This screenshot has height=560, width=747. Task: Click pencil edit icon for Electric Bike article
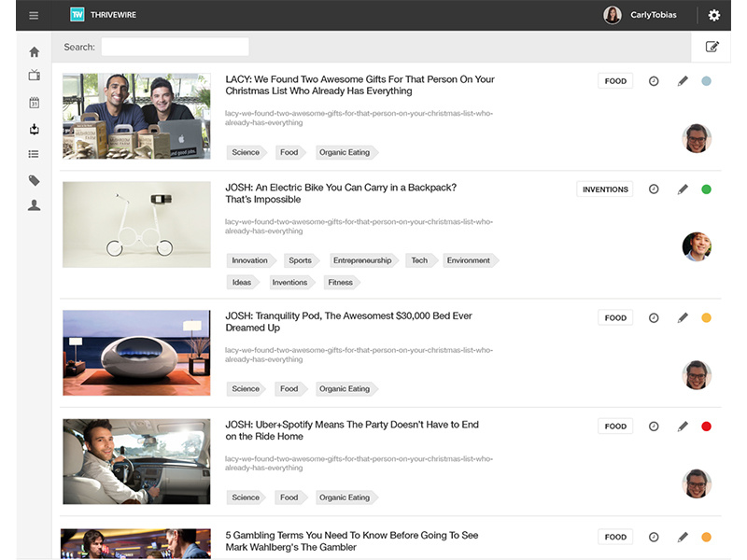(x=683, y=189)
